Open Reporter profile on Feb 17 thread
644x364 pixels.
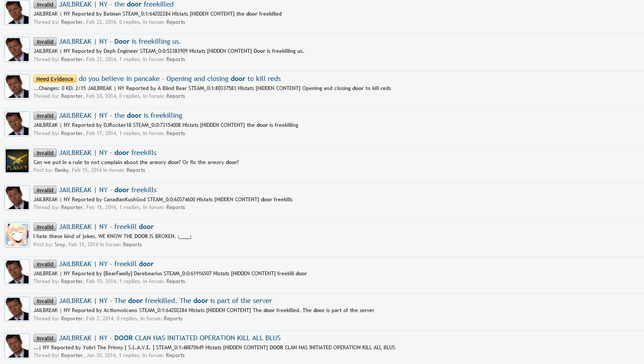[x=72, y=133]
